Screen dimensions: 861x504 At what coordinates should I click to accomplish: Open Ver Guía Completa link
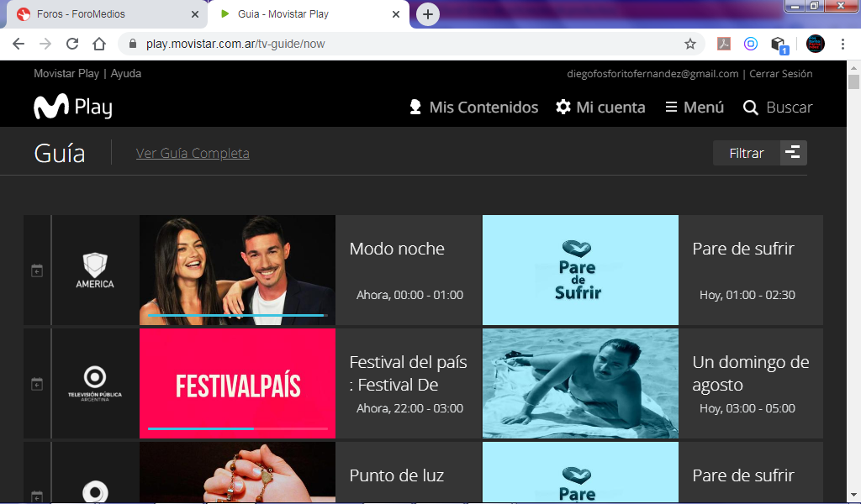(x=193, y=153)
